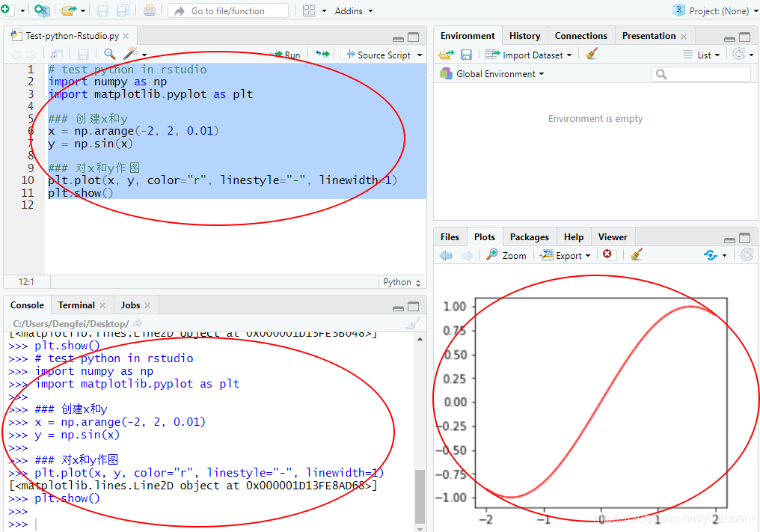Switch to the Help tab
Image resolution: width=760 pixels, height=532 pixels.
574,237
